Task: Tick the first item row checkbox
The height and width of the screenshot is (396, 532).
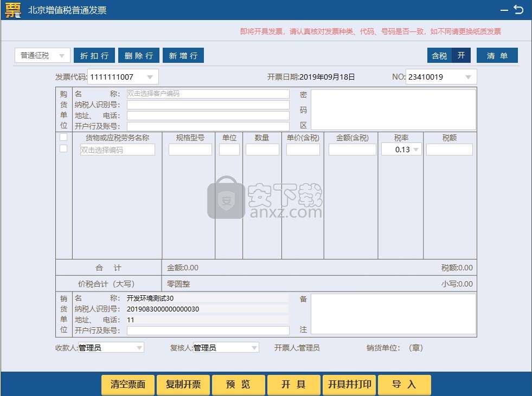Action: (x=63, y=148)
